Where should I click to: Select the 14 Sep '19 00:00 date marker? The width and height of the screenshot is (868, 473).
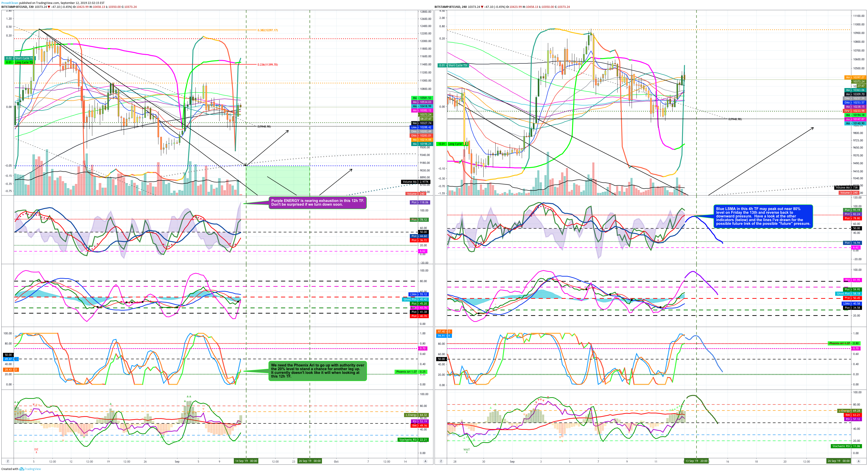click(246, 461)
